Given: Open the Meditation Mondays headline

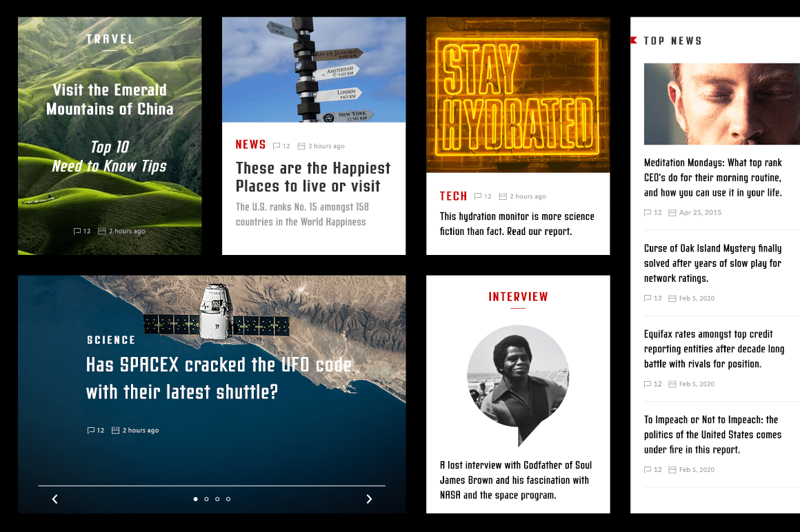Looking at the screenshot, I should pyautogui.click(x=712, y=177).
